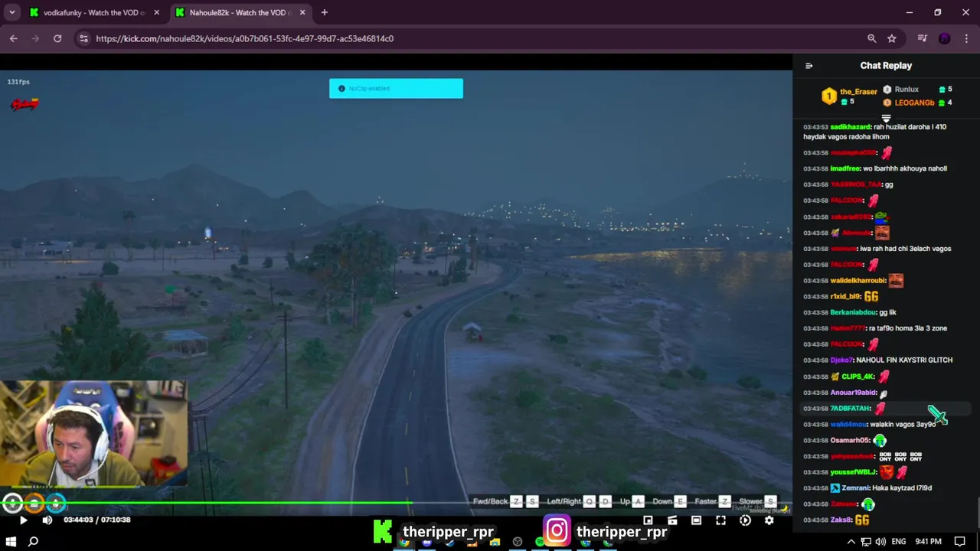Switch the ENG input language

point(898,542)
